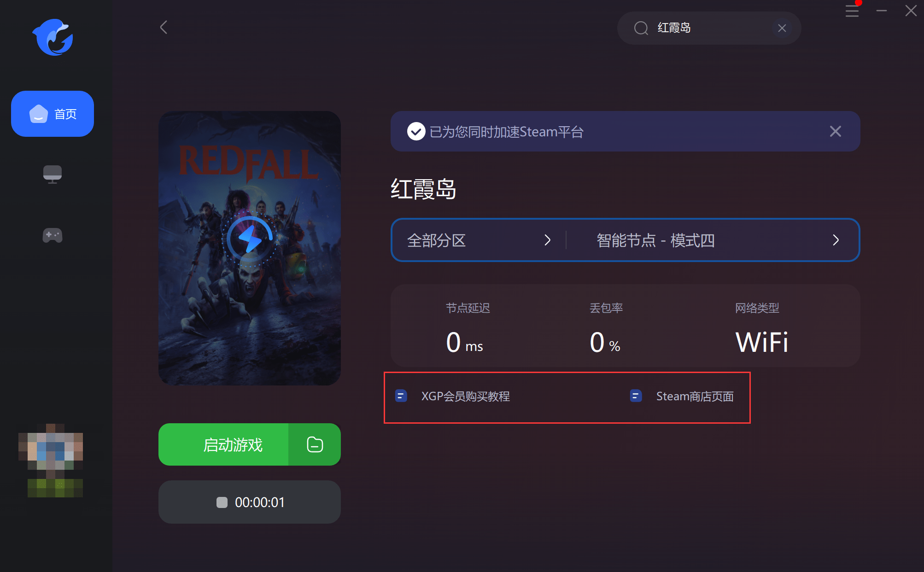Open the XGP会员购买教程 link

[465, 396]
